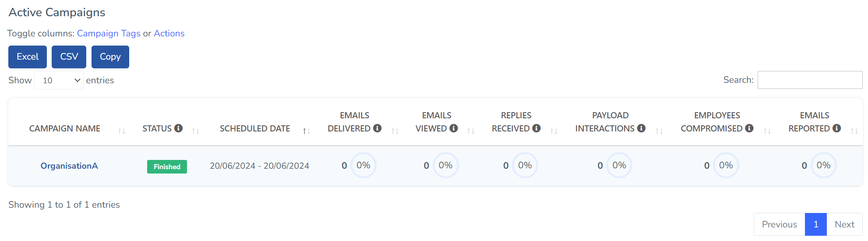Open the Show entries dropdown

coord(59,80)
